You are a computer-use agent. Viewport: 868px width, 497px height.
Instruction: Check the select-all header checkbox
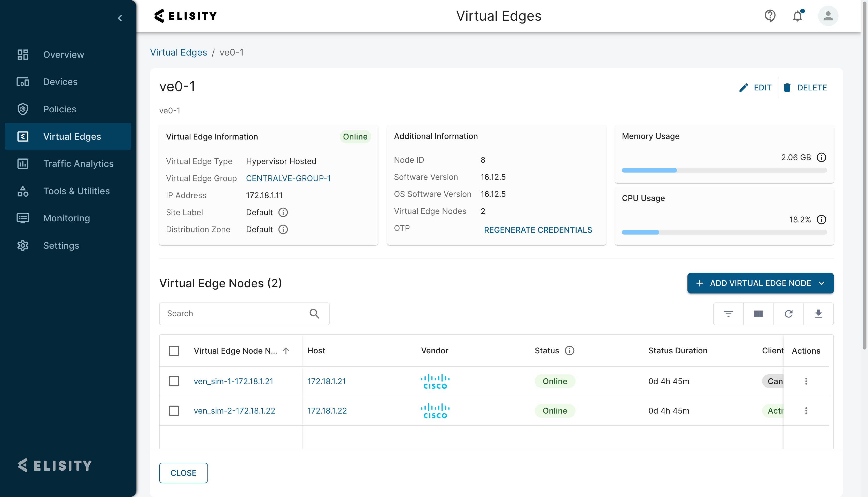(x=174, y=351)
